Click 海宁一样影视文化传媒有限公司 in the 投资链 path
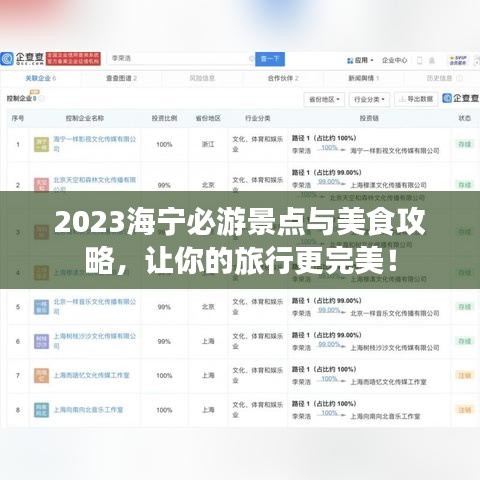Screen dimensions: 480x480 click(x=395, y=151)
